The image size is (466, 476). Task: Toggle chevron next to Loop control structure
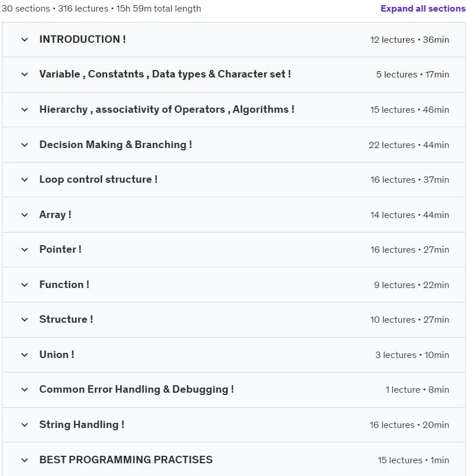click(25, 180)
